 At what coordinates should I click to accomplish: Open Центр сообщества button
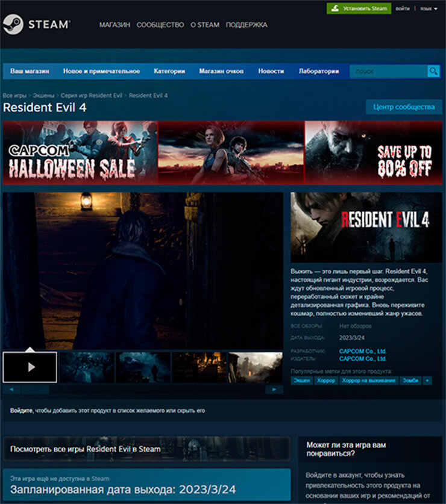click(x=404, y=107)
